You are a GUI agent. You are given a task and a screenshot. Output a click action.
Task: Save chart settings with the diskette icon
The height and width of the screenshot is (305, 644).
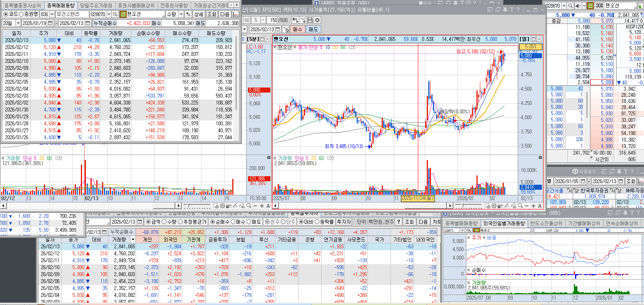pos(310,20)
